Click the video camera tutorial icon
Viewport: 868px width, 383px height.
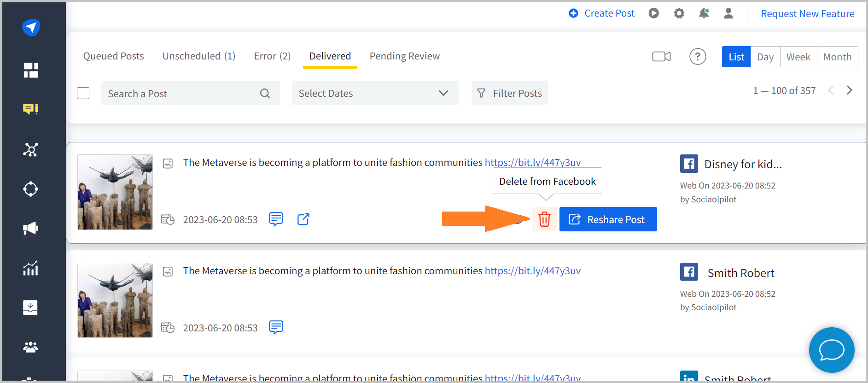(x=661, y=57)
